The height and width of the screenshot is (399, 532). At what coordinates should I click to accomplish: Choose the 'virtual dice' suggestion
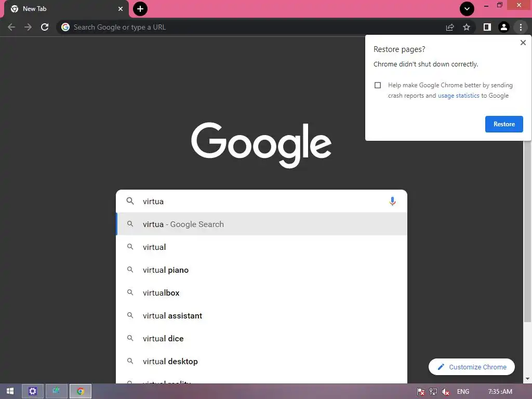[261, 338]
